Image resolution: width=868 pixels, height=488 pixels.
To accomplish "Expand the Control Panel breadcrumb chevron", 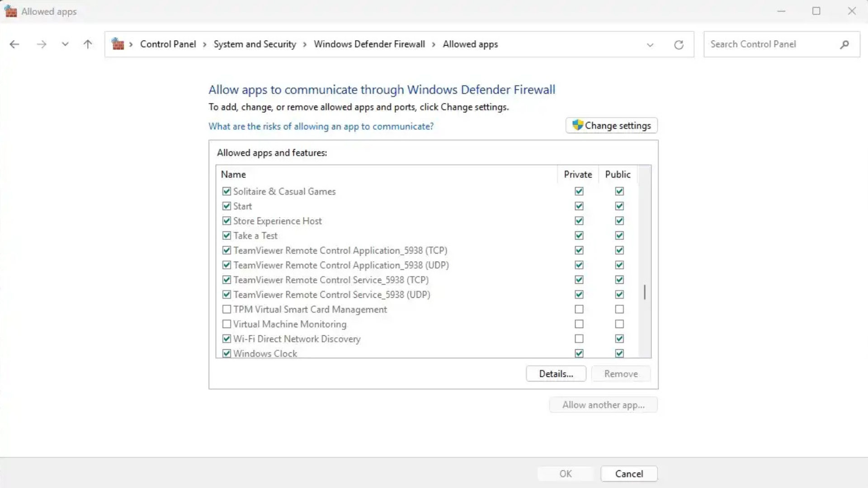I will coord(205,44).
